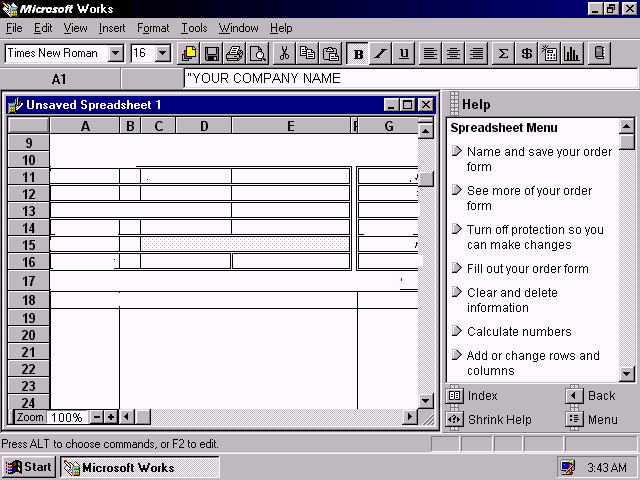Click zoom out minus button
The height and width of the screenshot is (480, 640).
[97, 417]
